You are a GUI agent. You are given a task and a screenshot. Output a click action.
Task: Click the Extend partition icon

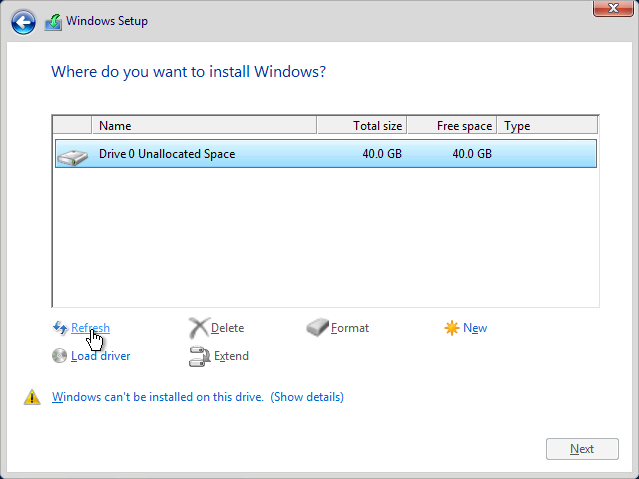[x=198, y=356]
